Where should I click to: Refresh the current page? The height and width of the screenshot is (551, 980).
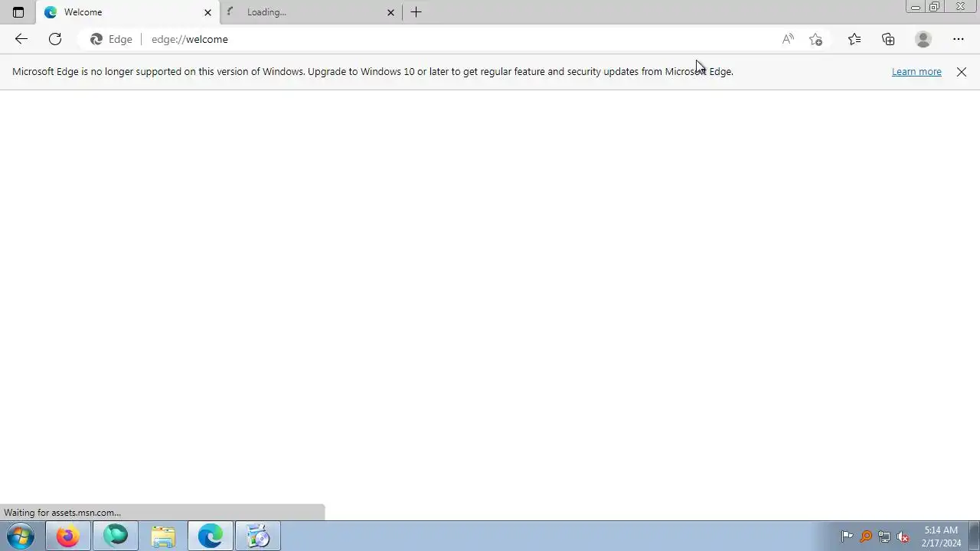[55, 39]
